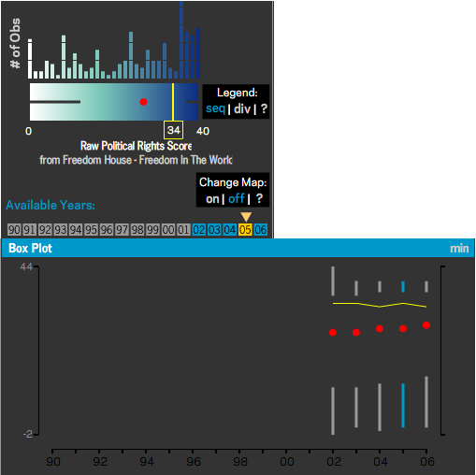Select year 91 in Available Years

(30, 230)
